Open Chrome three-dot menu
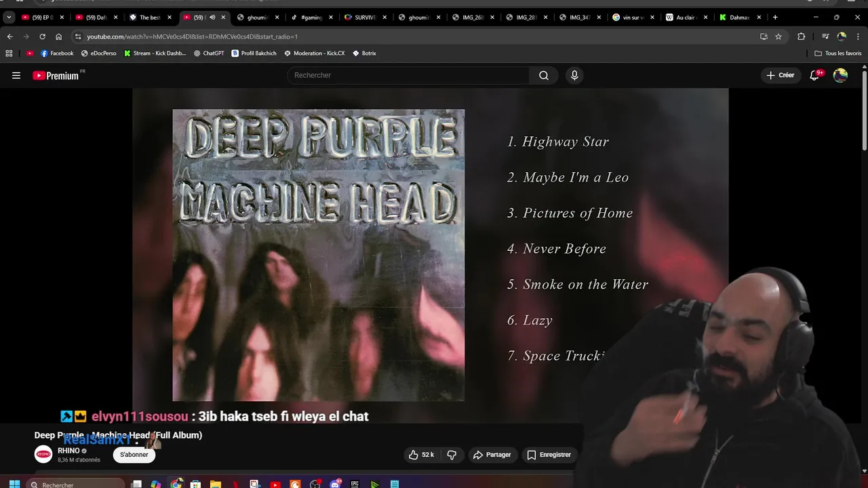 [859, 37]
